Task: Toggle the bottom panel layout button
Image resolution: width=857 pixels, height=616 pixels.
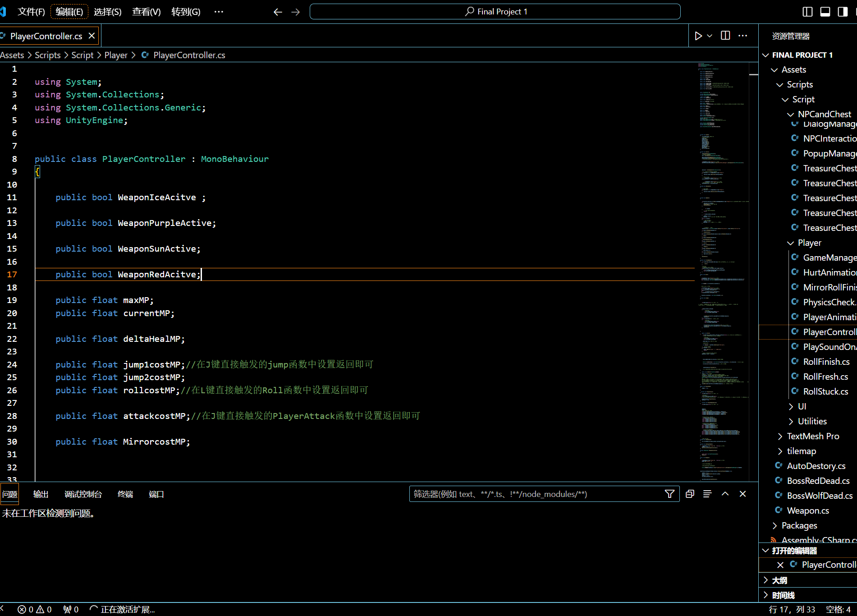Action: 825,12
